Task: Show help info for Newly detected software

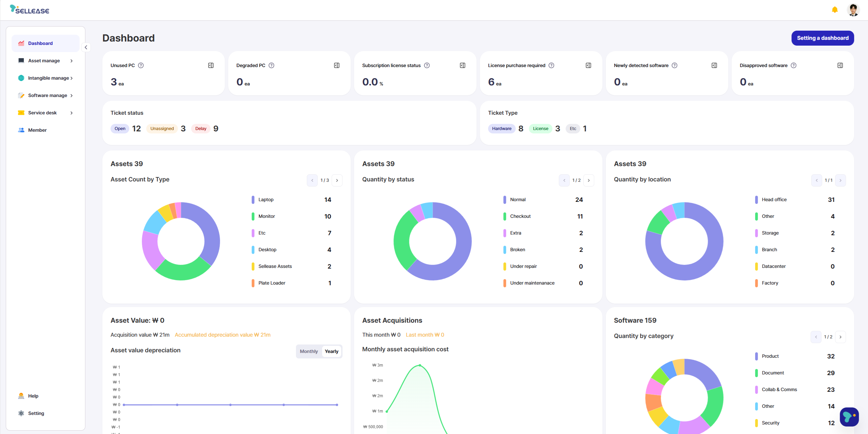Action: click(x=674, y=65)
